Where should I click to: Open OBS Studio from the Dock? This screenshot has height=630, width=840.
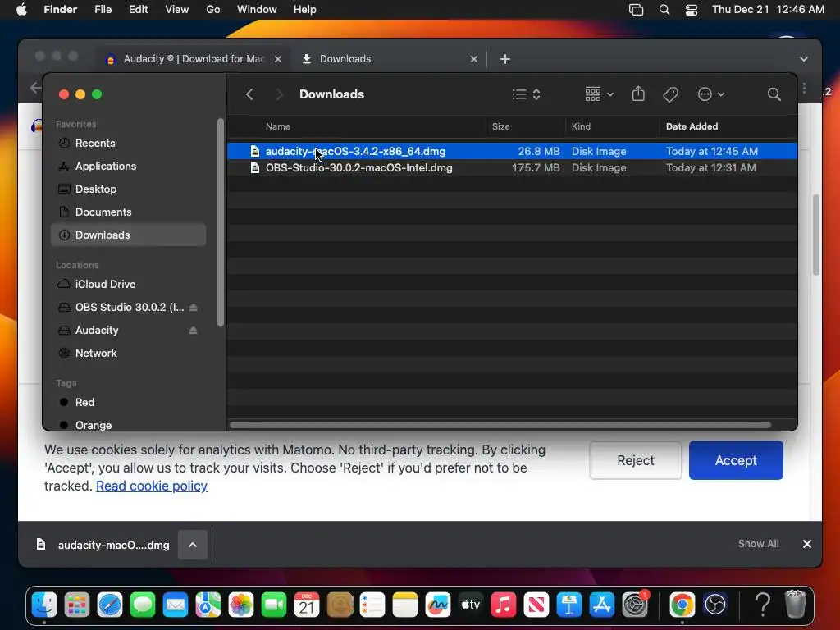pyautogui.click(x=715, y=605)
